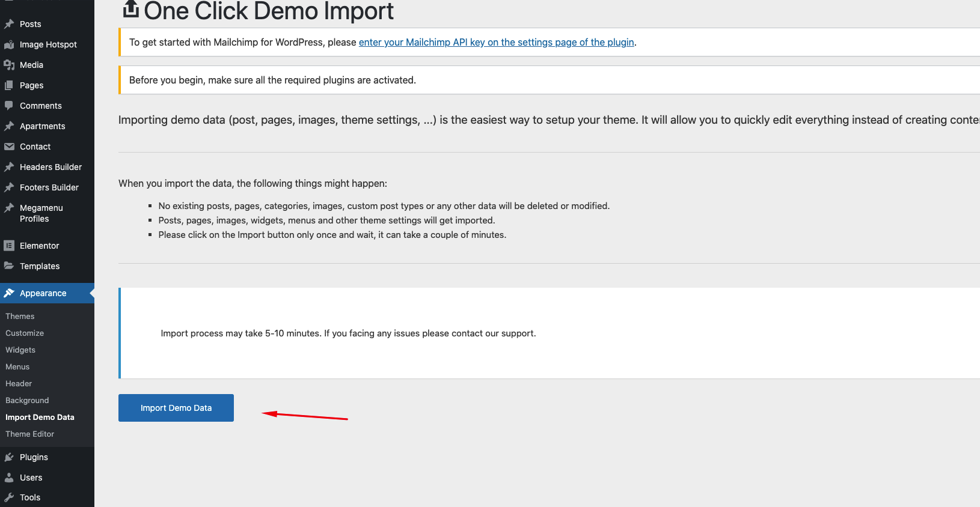980x507 pixels.
Task: Open the Apartments menu item
Action: coord(42,126)
